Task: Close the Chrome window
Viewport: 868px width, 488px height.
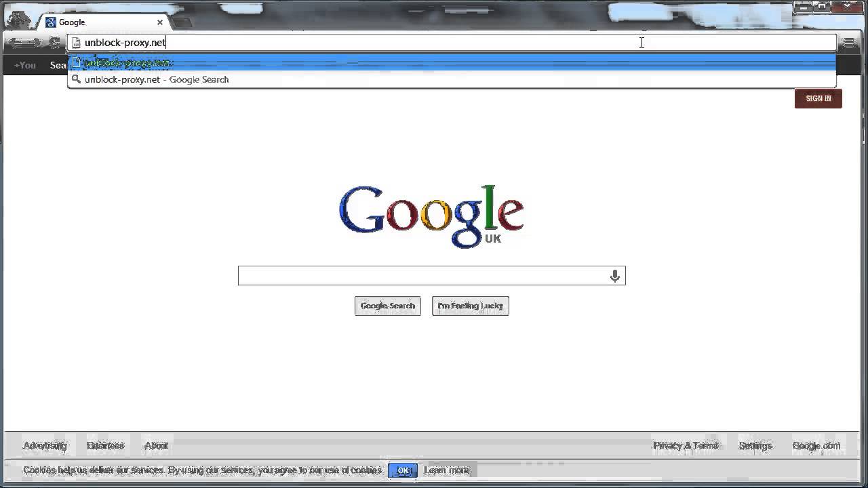Action: 846,6
